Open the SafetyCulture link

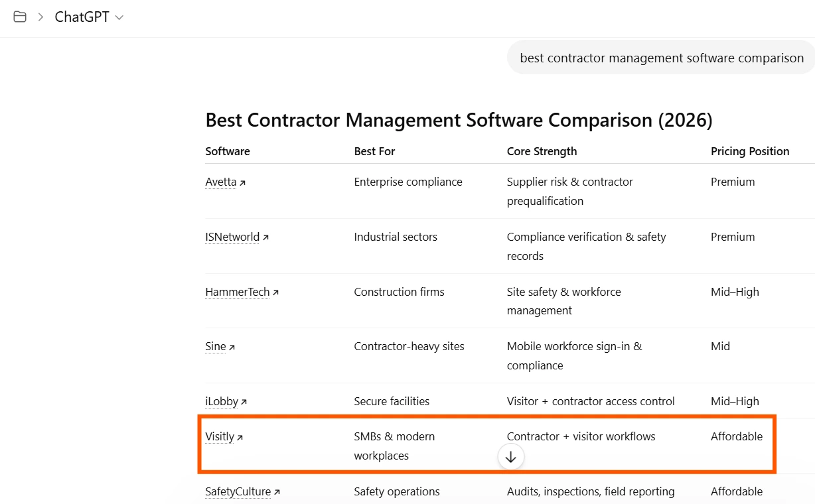(238, 491)
